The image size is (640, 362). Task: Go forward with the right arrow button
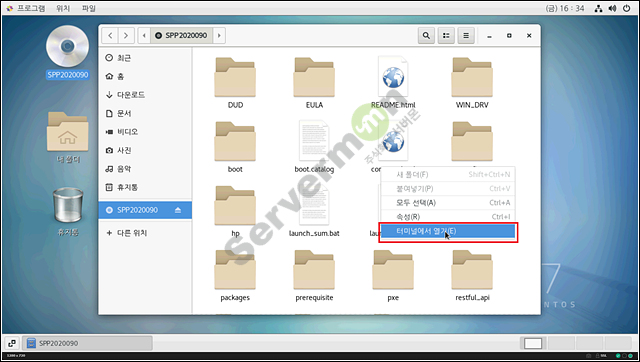[x=126, y=36]
